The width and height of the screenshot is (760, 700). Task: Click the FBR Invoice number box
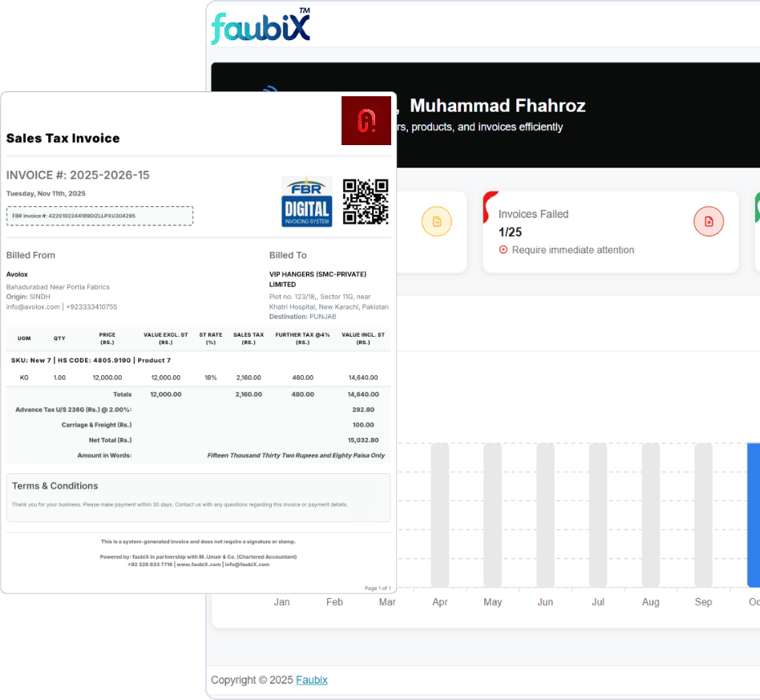[x=99, y=216]
